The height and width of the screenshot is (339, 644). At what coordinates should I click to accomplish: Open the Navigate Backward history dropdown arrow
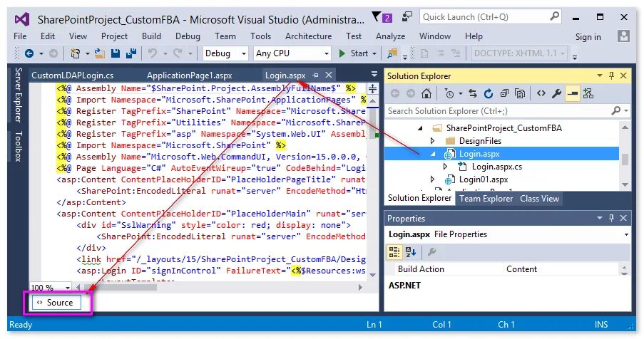point(41,53)
